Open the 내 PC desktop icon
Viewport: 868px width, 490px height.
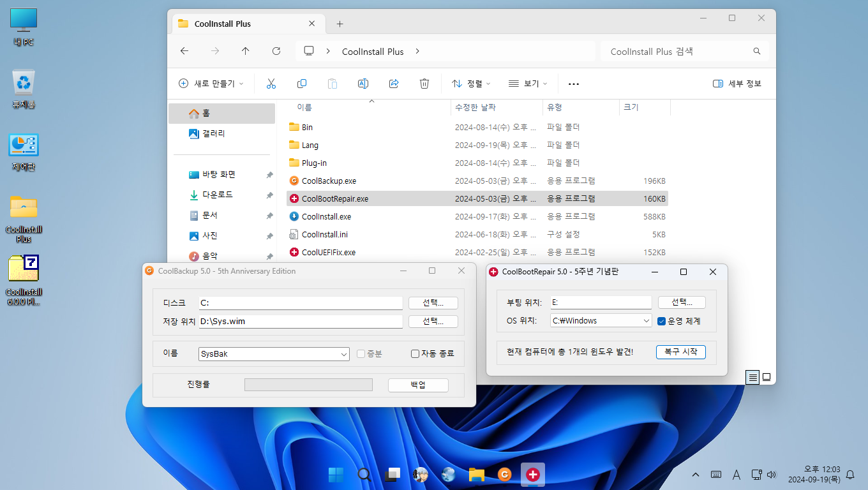coord(24,28)
